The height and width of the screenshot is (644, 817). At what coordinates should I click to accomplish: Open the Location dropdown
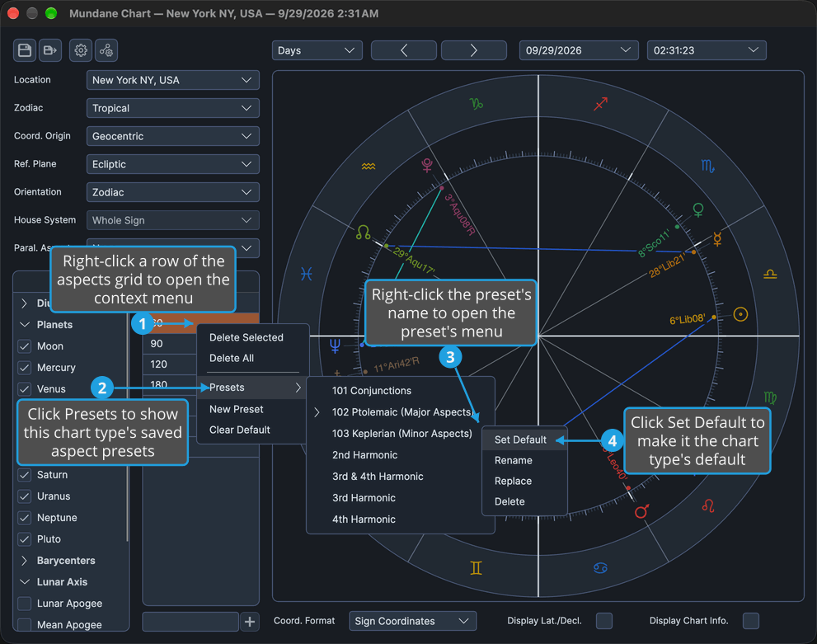coord(172,80)
